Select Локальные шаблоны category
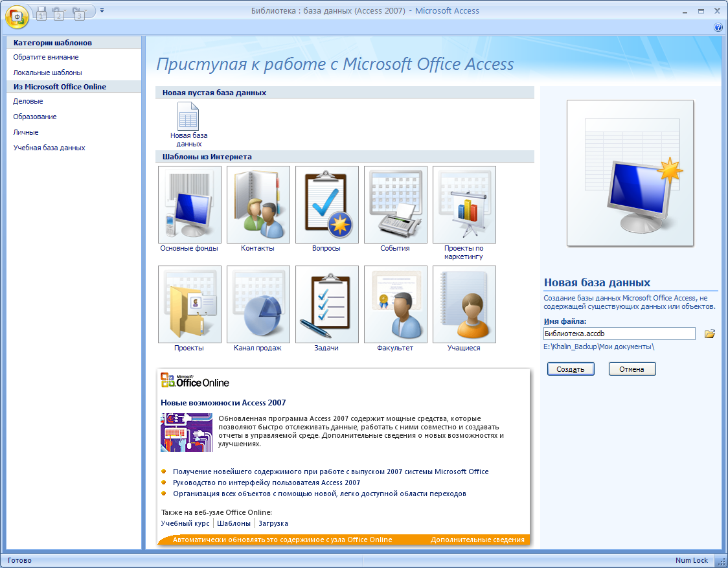This screenshot has width=728, height=568. click(x=47, y=73)
